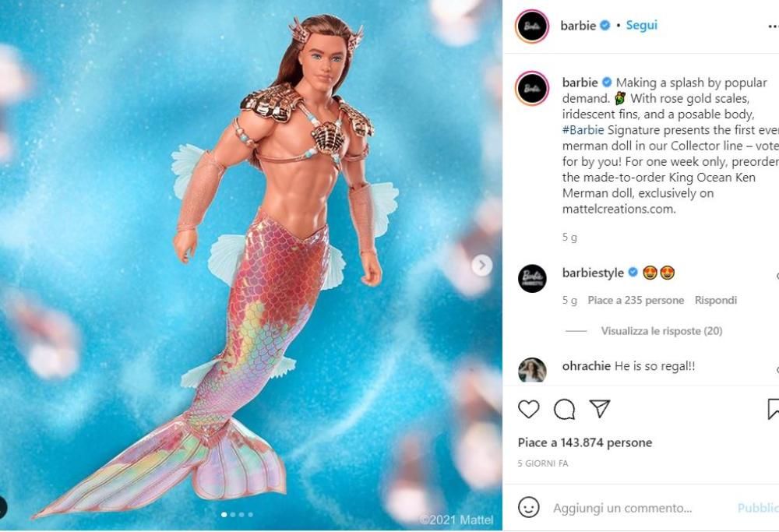The width and height of the screenshot is (779, 532).
Task: Open ohrachie username link
Action: (x=586, y=365)
